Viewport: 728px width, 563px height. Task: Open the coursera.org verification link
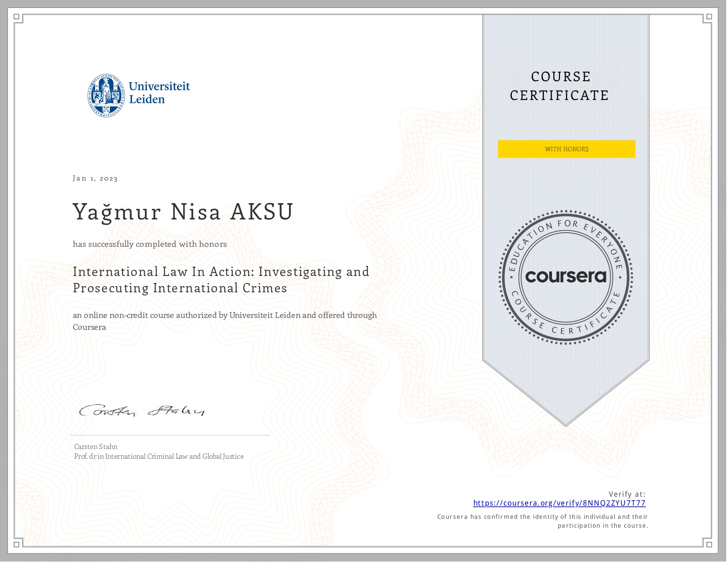559,503
